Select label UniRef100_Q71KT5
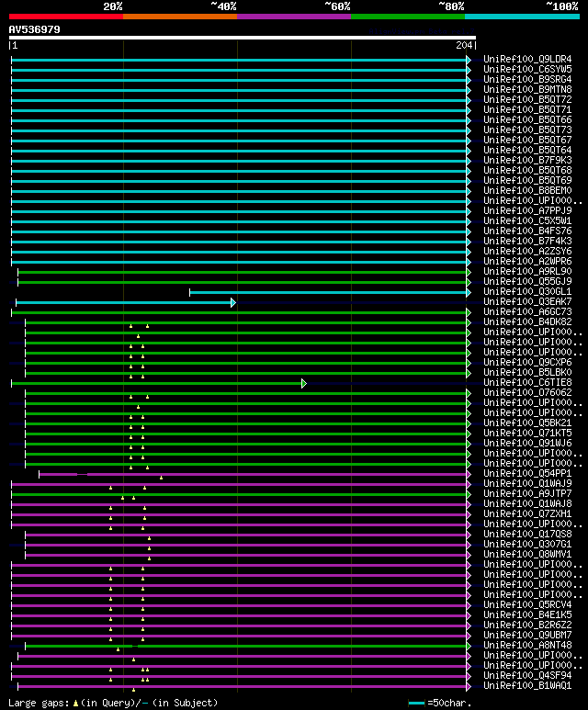Screen dimensions: 588x710 [x=527, y=434]
